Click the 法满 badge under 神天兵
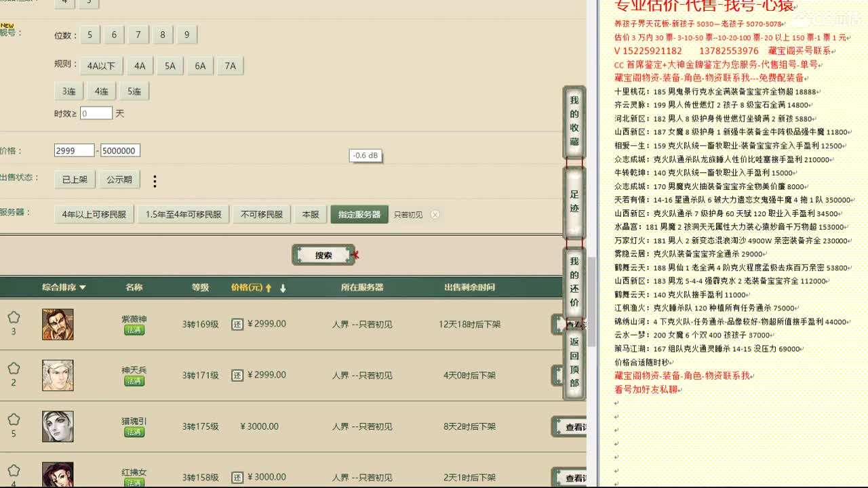 pos(134,381)
